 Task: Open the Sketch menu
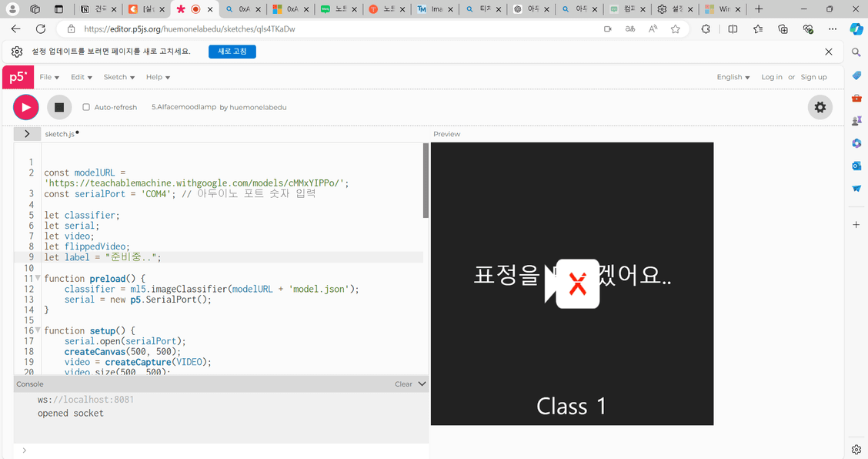pos(119,77)
